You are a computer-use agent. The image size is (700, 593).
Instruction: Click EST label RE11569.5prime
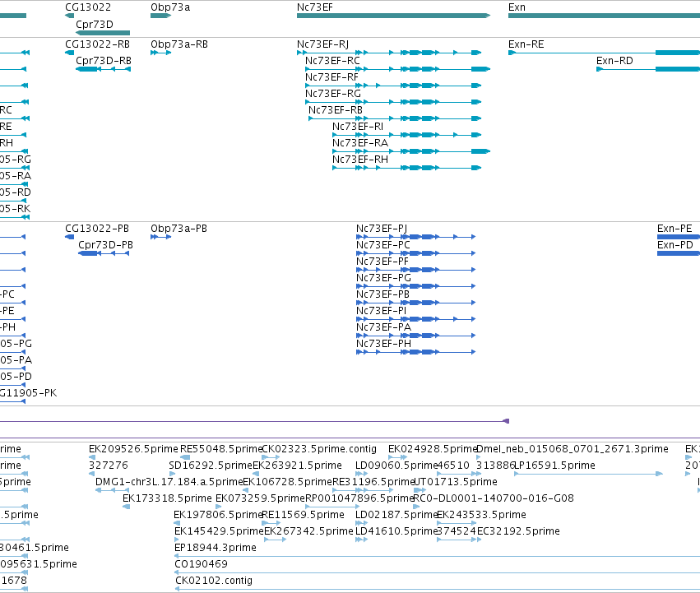(x=304, y=515)
